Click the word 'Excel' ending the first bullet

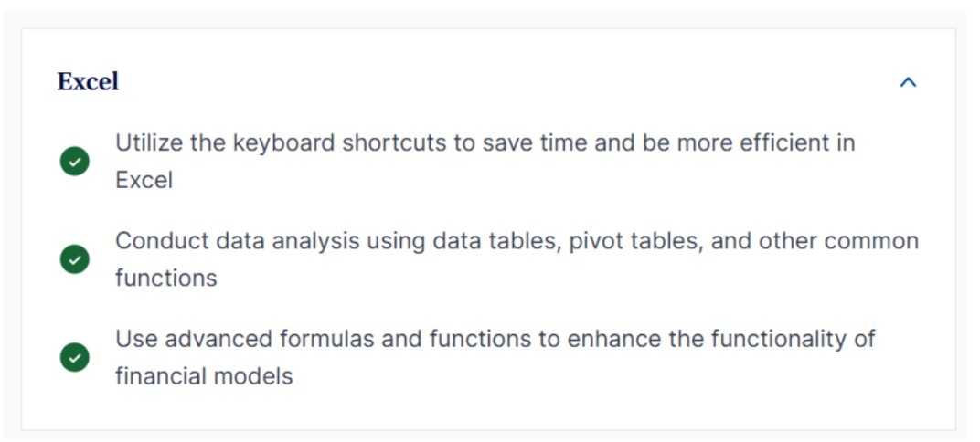(x=144, y=180)
